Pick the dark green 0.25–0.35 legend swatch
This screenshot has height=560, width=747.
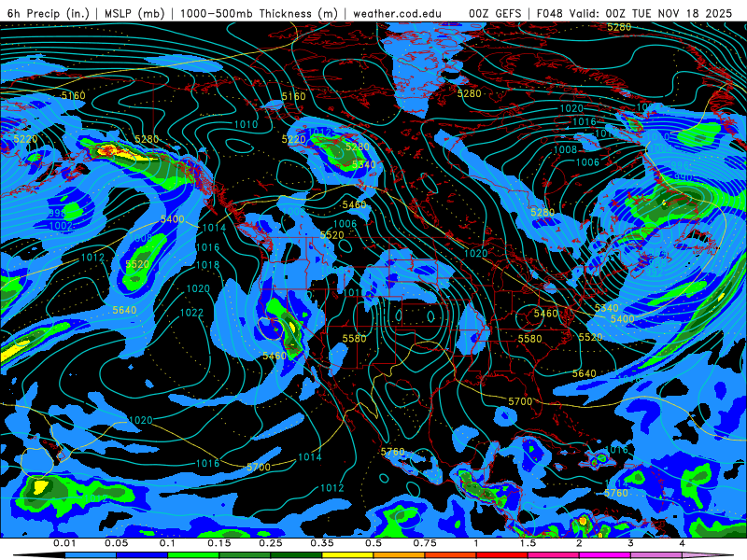click(x=296, y=555)
